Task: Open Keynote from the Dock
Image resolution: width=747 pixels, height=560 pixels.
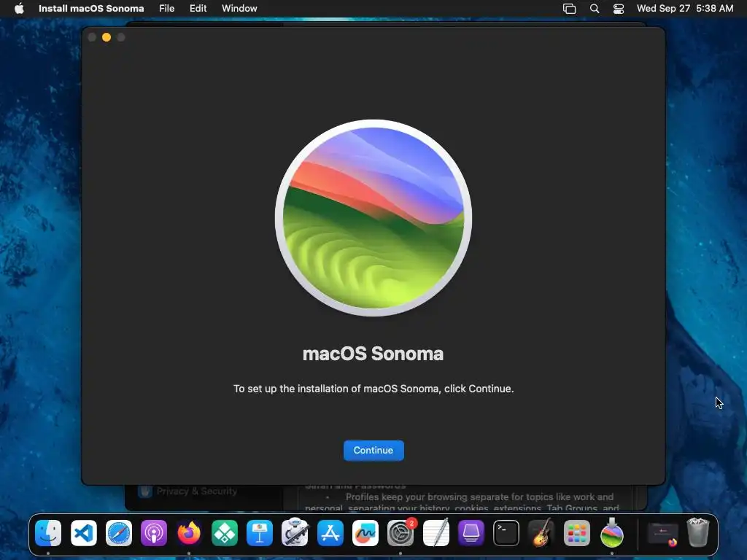Action: pos(260,533)
